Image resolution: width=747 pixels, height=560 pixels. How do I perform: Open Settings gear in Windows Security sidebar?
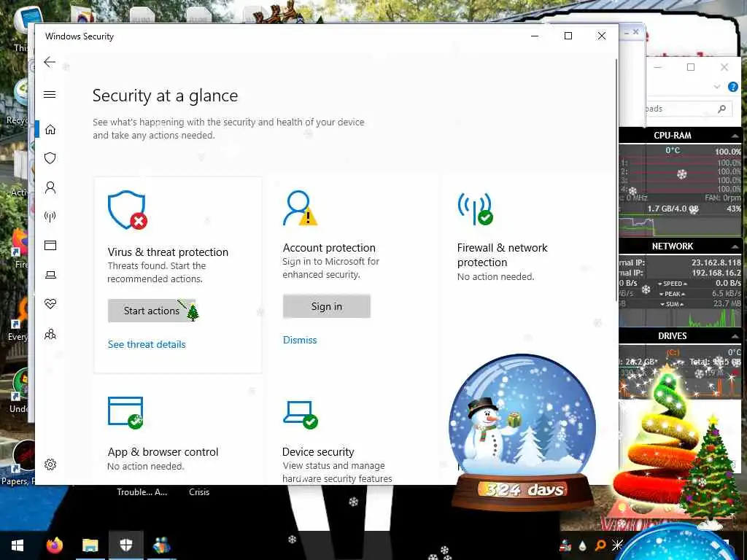(x=50, y=464)
